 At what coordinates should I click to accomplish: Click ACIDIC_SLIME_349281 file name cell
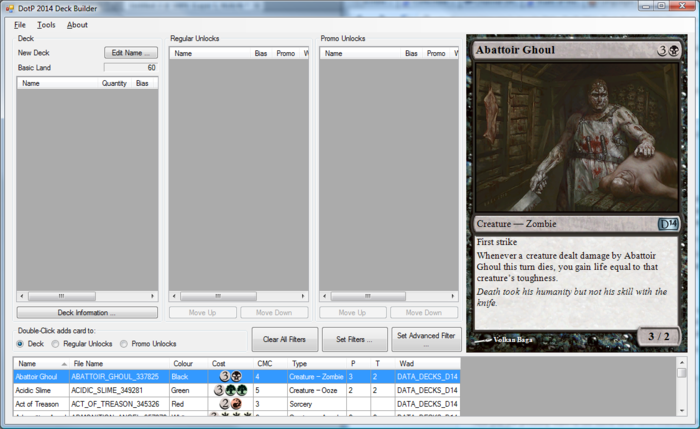click(x=119, y=390)
